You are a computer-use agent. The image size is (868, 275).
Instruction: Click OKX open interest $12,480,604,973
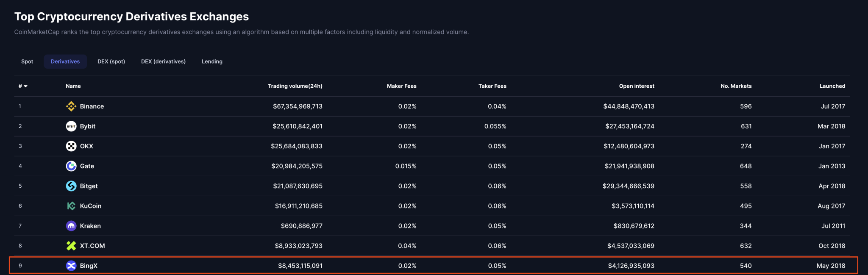629,146
